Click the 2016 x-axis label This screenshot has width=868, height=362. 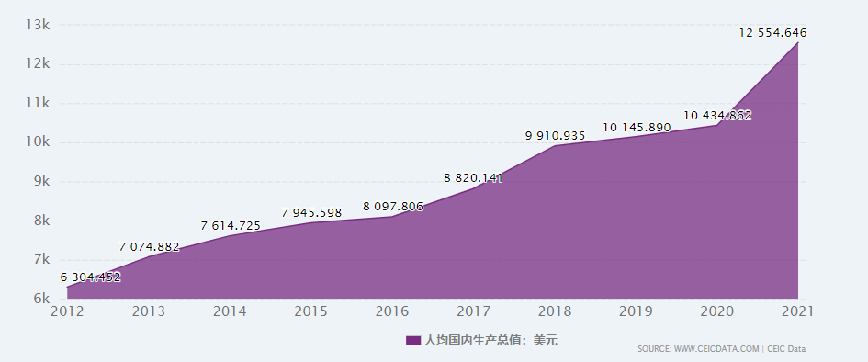tap(392, 311)
